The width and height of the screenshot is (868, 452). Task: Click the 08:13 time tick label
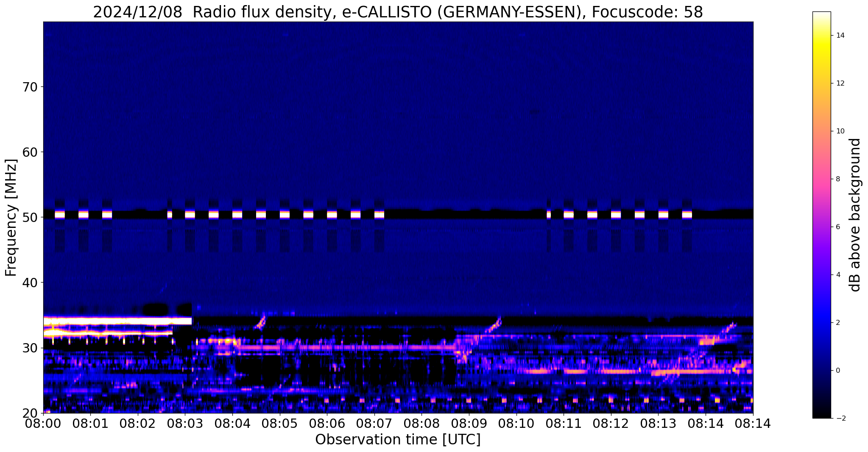pos(658,423)
